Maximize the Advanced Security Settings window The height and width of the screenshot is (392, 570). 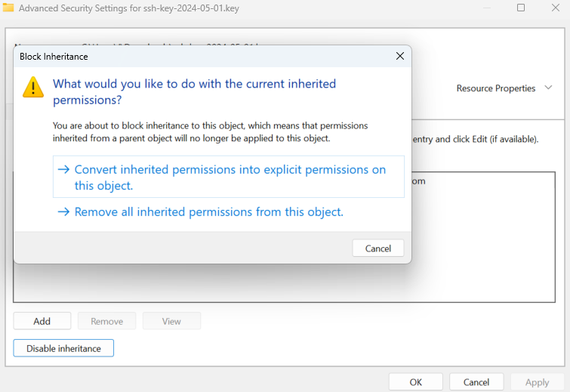click(521, 8)
